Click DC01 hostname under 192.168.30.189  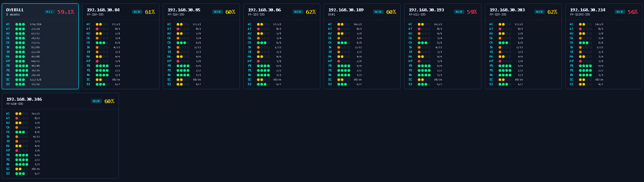tap(332, 15)
